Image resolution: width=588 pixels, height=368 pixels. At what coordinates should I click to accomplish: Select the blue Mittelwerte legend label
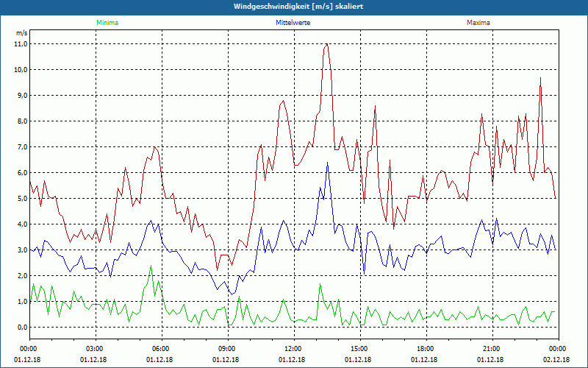293,23
